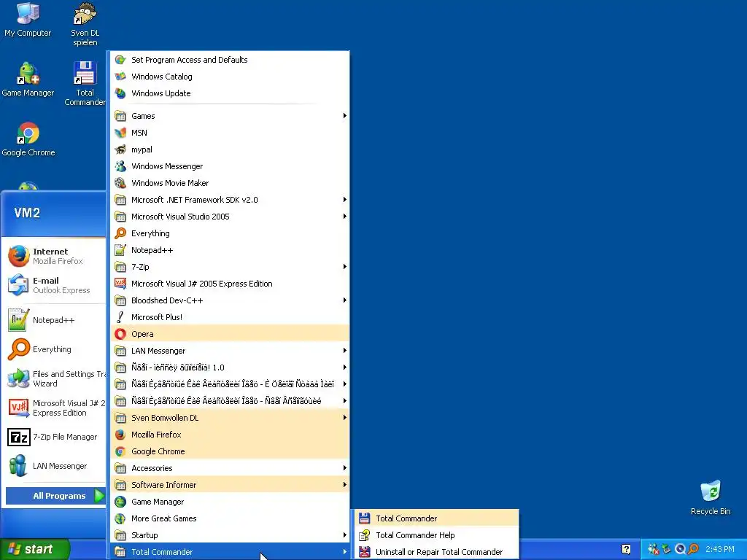
Task: Click the VM2 user name header
Action: click(27, 213)
